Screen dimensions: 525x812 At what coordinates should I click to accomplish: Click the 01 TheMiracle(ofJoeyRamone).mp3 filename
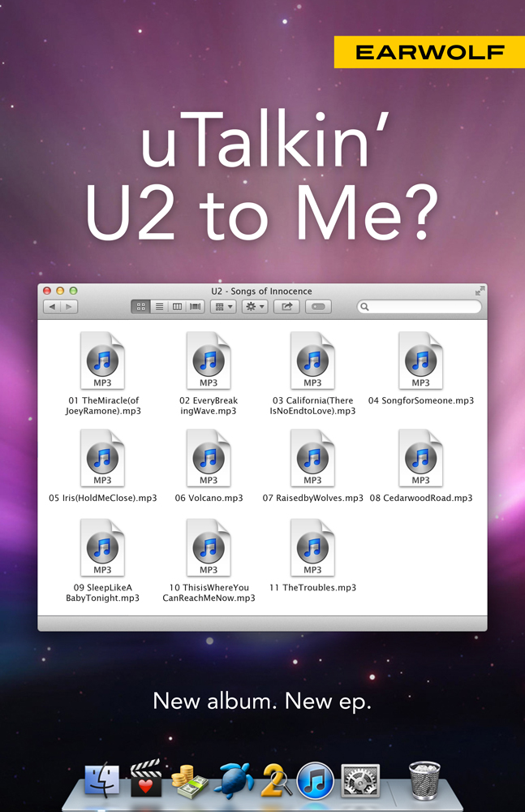tap(103, 405)
